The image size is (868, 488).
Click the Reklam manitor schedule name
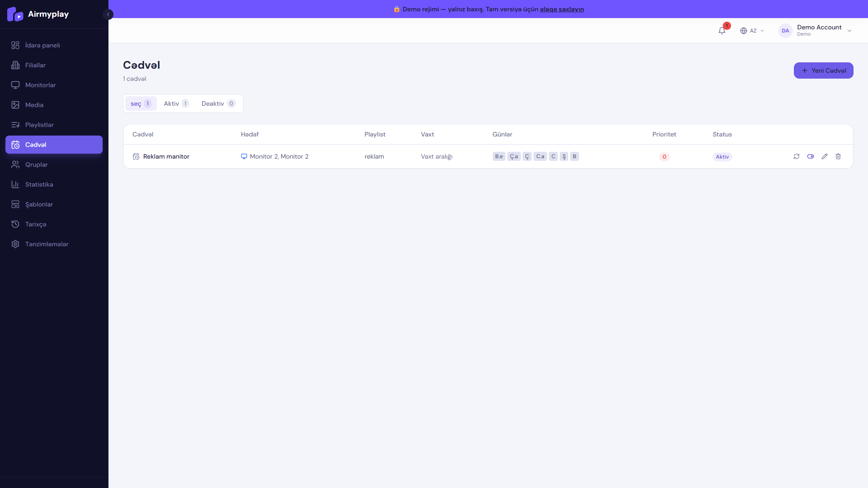(x=166, y=156)
